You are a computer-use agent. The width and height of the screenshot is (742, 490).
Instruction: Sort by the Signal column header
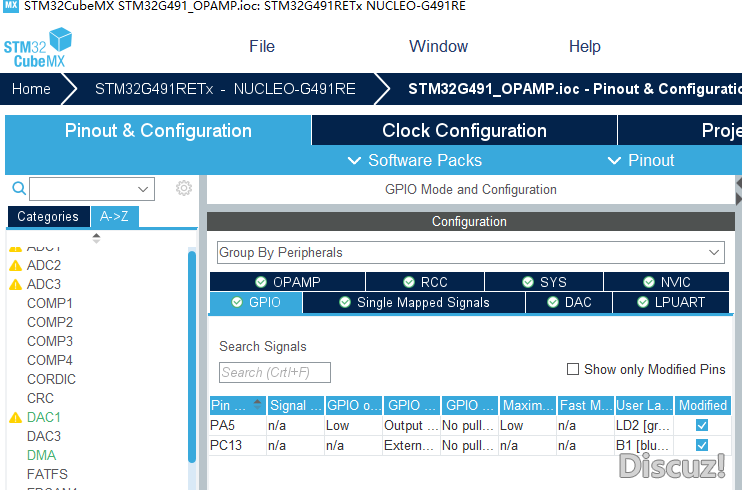pyautogui.click(x=296, y=405)
